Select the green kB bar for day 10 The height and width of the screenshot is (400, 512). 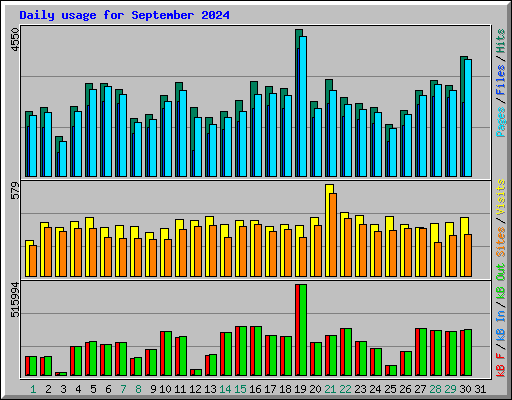[x=168, y=353]
